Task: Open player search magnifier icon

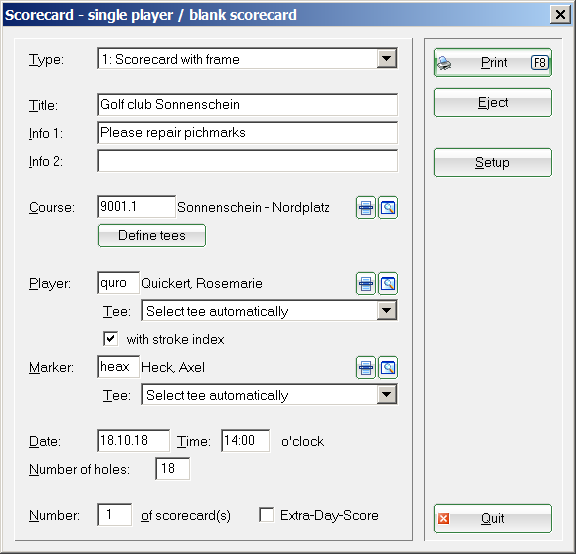Action: (x=388, y=284)
